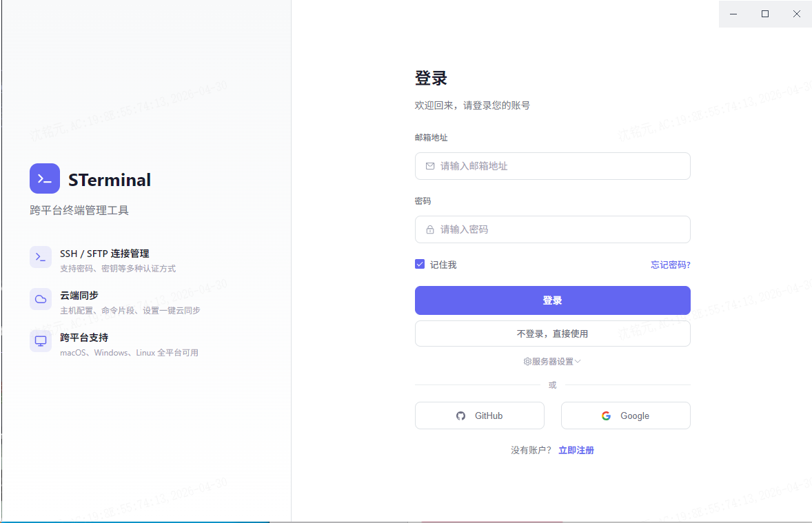This screenshot has width=812, height=523.
Task: Click the 密码 field label
Action: click(423, 201)
